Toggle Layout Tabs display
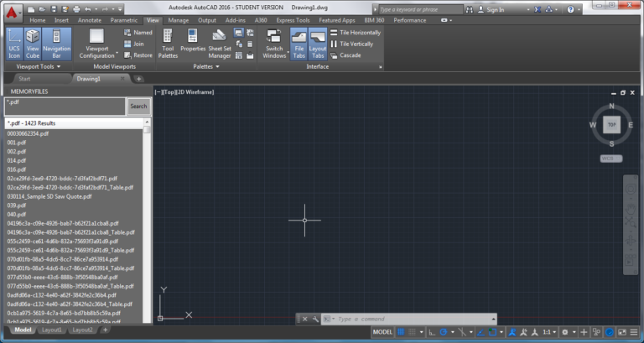Image resolution: width=644 pixels, height=343 pixels. pyautogui.click(x=318, y=44)
